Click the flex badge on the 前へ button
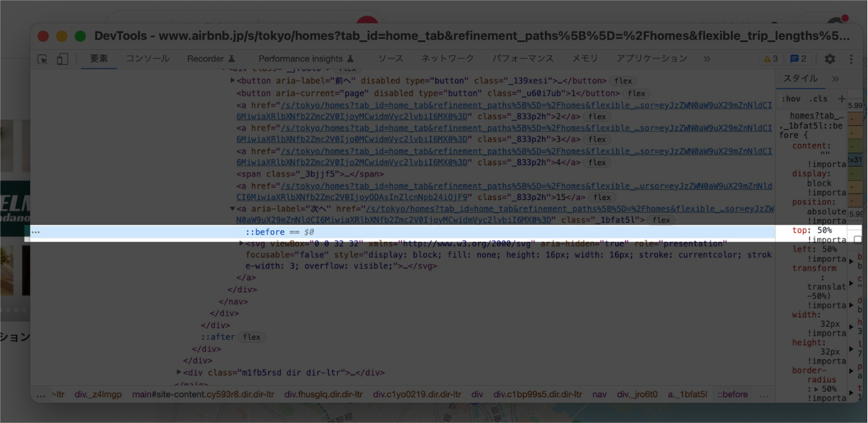The image size is (868, 423). tap(623, 81)
